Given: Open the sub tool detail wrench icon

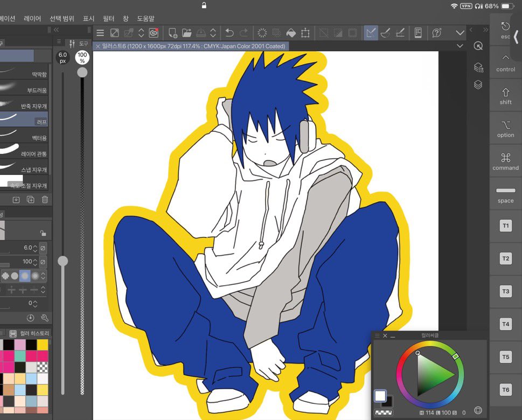Looking at the screenshot, I should pyautogui.click(x=45, y=318).
